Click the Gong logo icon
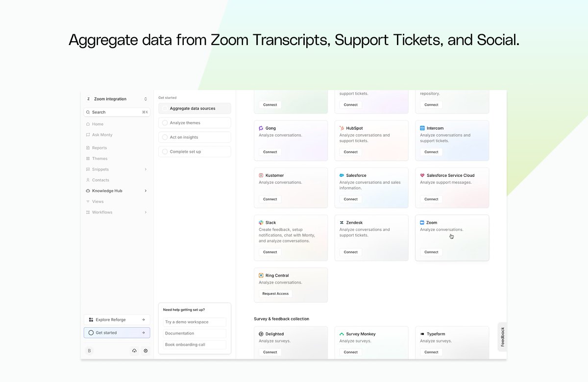This screenshot has height=382, width=588. coord(261,128)
